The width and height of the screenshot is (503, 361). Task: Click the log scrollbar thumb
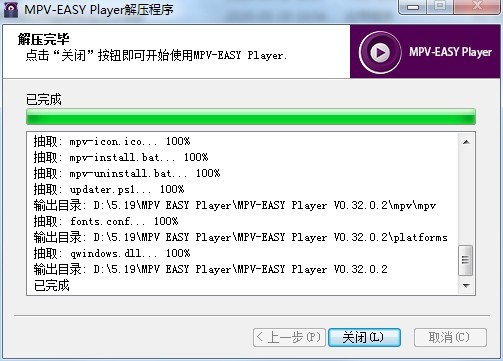466,260
